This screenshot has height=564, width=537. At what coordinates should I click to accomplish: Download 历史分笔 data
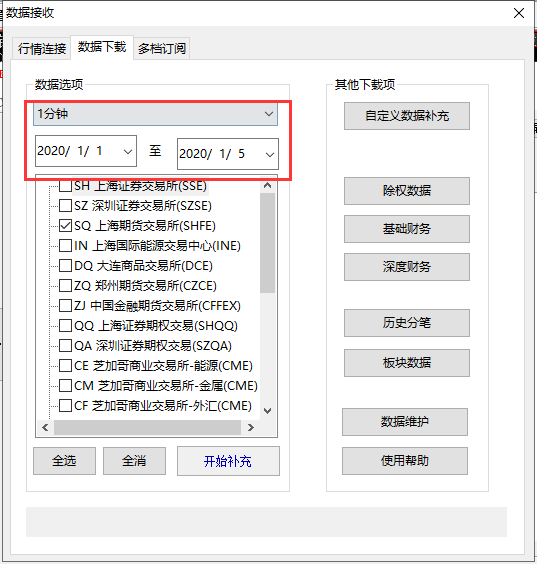coord(407,323)
